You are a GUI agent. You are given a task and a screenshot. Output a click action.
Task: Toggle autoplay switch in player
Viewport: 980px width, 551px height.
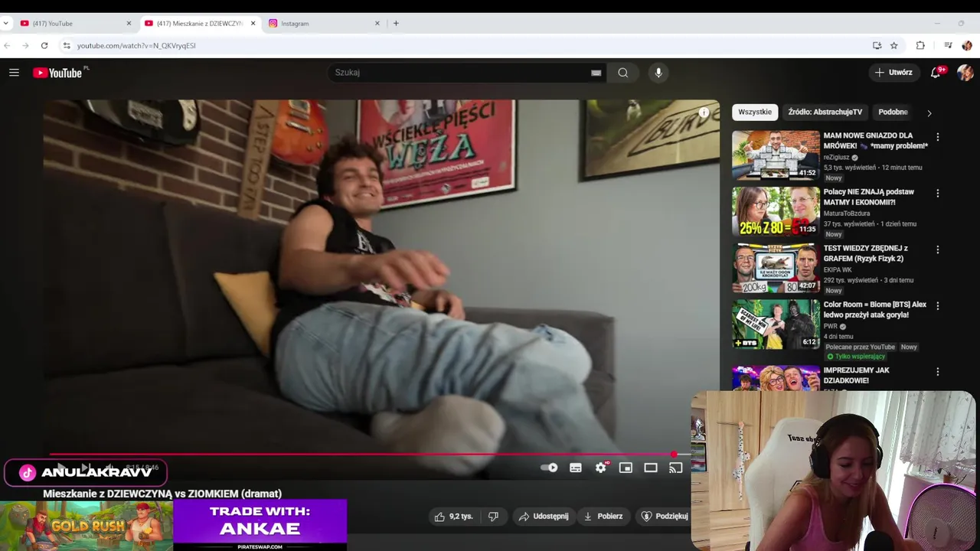pyautogui.click(x=549, y=468)
